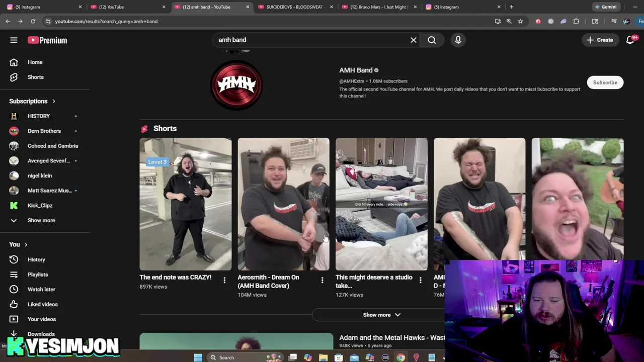Open options for 'The end note was CRAZY!' short

224,280
